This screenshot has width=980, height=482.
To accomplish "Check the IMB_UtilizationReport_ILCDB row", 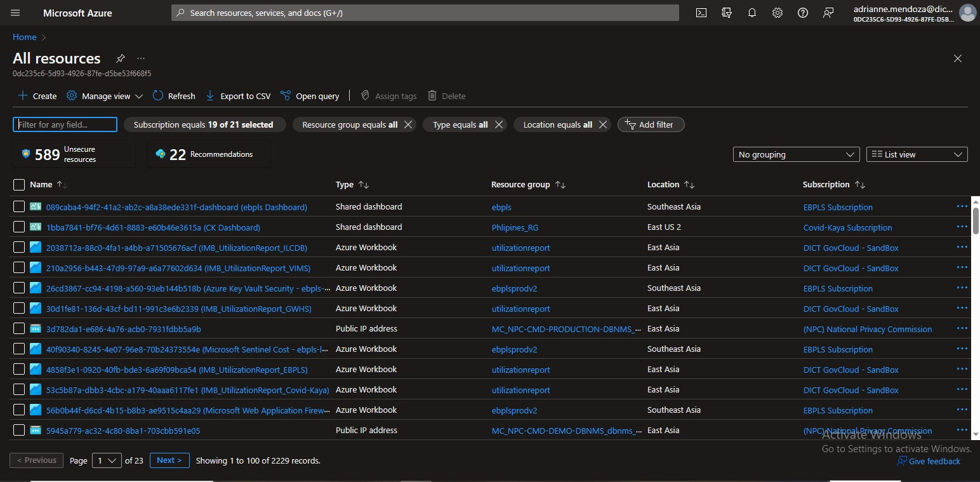I will tap(19, 247).
